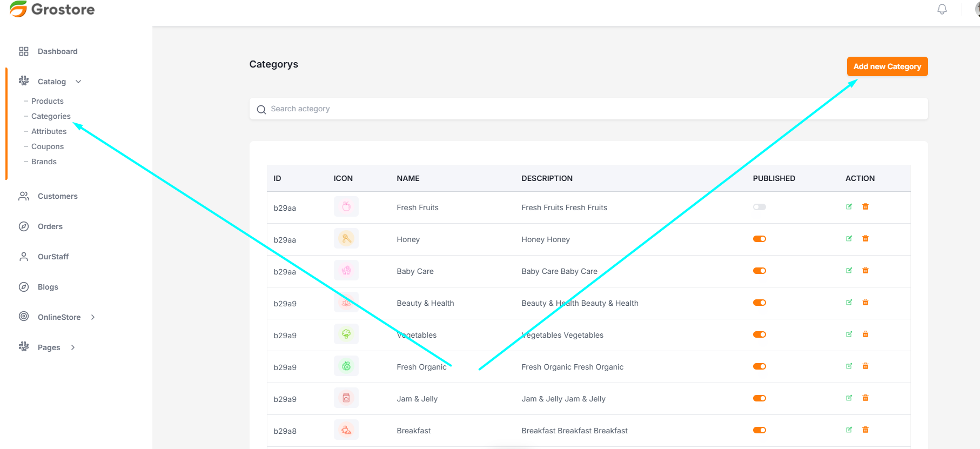Click the Add new Category button

tap(887, 66)
